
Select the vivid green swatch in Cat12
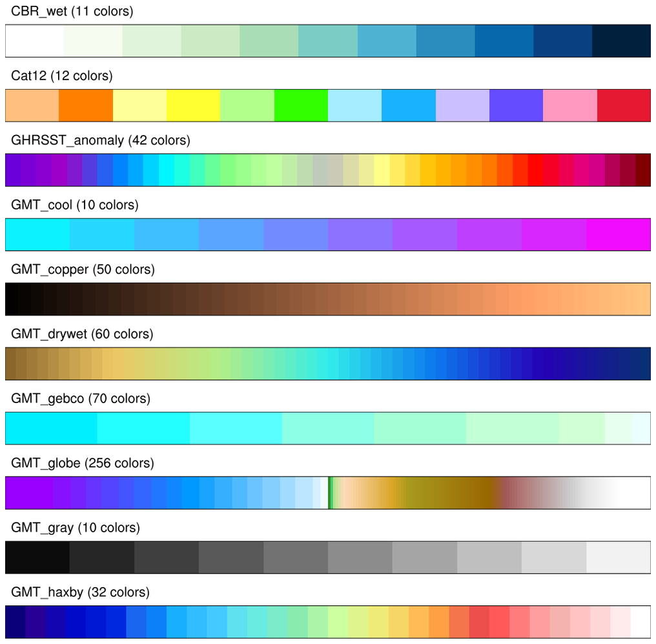coord(301,106)
